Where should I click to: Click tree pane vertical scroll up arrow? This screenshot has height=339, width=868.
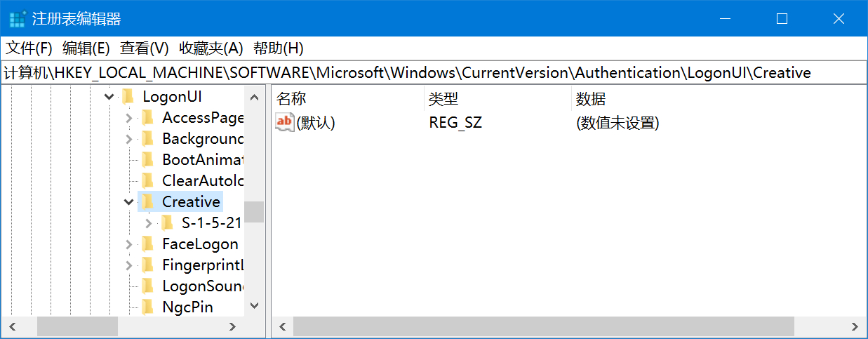(x=254, y=96)
